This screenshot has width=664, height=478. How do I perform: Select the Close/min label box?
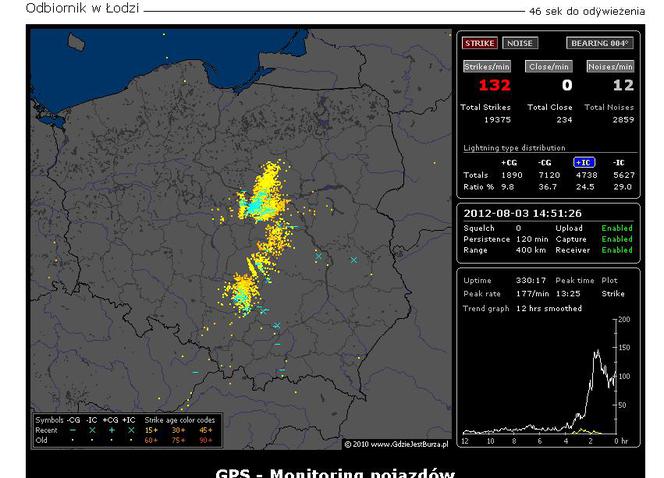[x=549, y=66]
